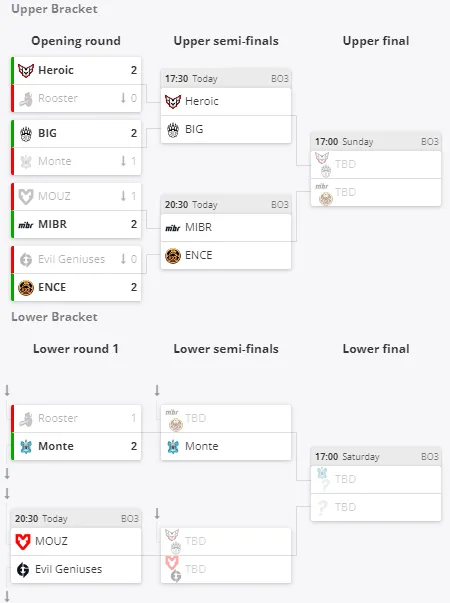Click ENCE team name in upper semi-finals
This screenshot has width=450, height=603.
(x=198, y=255)
